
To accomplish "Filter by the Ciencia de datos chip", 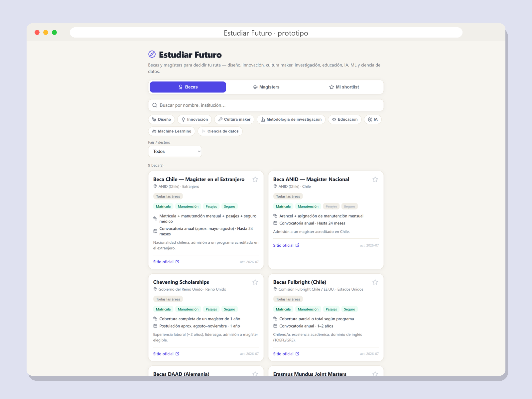I will 220,131.
